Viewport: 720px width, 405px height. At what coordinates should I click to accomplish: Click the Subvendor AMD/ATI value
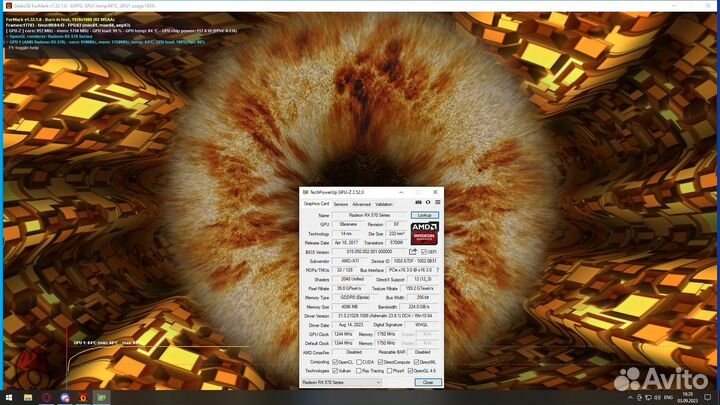coord(350,261)
